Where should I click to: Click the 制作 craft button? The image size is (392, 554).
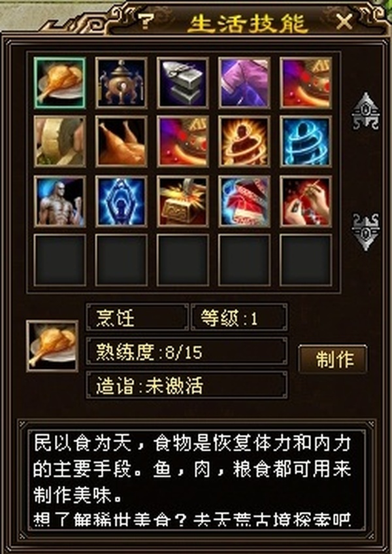pyautogui.click(x=333, y=359)
